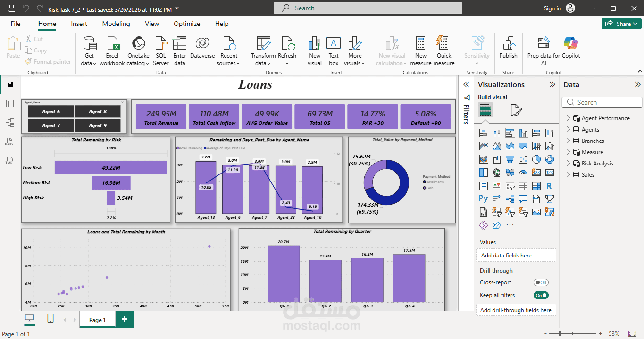This screenshot has height=339, width=644.
Task: Pick the Scatter chart visualization
Action: pos(523,159)
